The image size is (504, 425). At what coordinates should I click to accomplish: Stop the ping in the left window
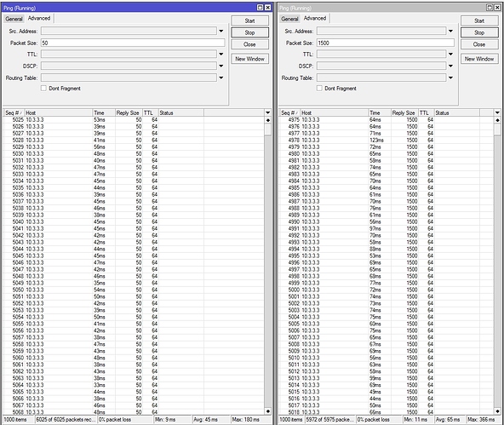coord(249,32)
